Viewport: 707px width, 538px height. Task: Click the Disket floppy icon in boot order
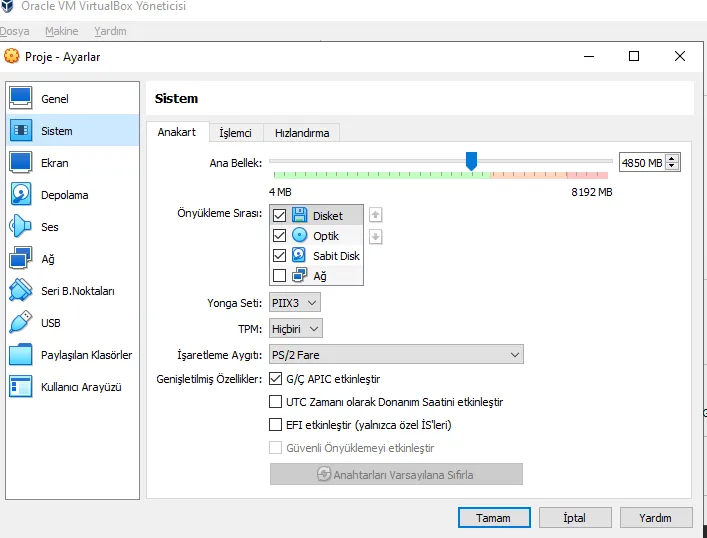tap(299, 215)
